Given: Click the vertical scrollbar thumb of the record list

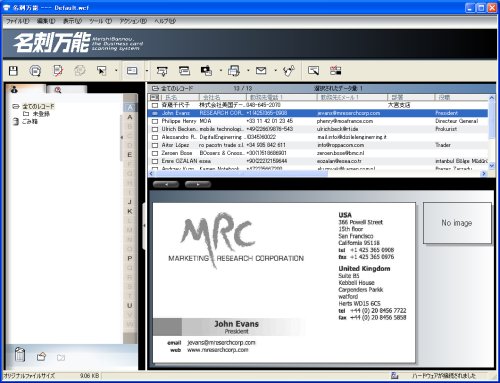Looking at the screenshot, I should click(x=491, y=120).
